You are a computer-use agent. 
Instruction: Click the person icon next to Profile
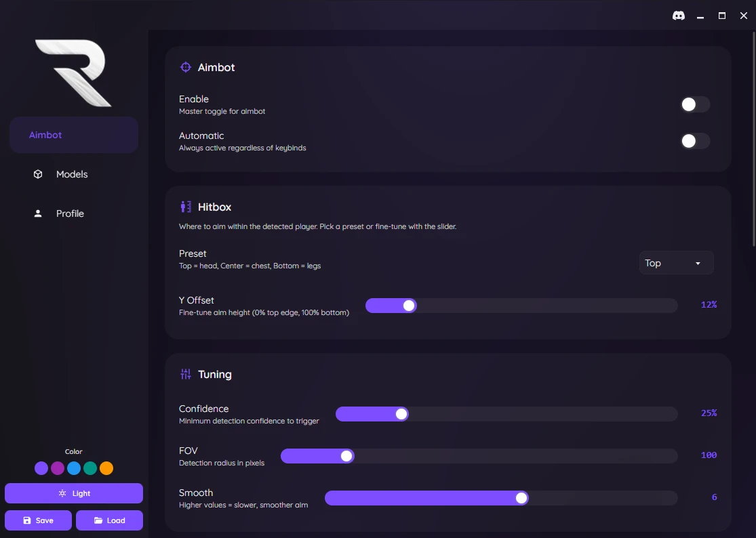[38, 213]
